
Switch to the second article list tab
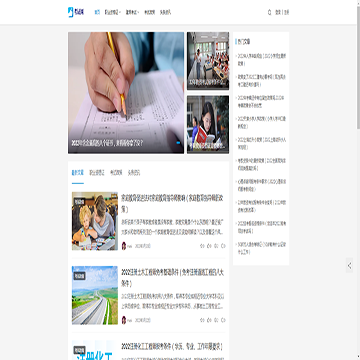[x=97, y=173]
